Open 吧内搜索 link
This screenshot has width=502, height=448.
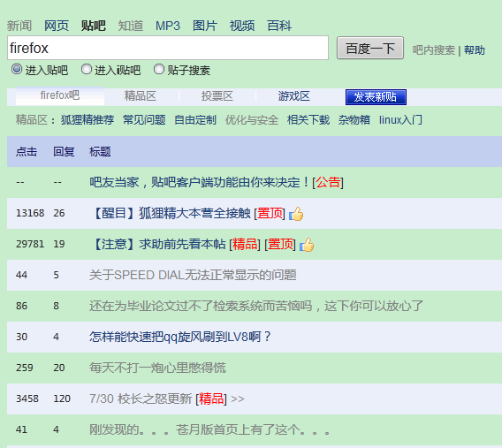[x=433, y=50]
